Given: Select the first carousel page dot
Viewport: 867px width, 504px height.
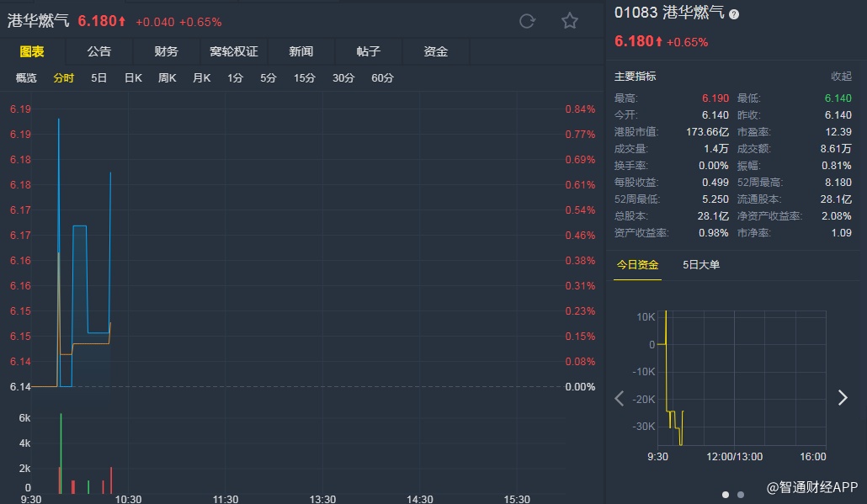Looking at the screenshot, I should point(726,495).
